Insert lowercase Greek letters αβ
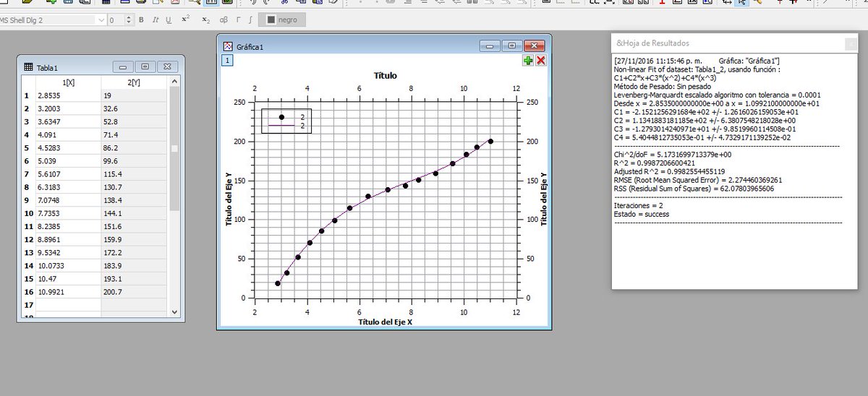 (224, 20)
